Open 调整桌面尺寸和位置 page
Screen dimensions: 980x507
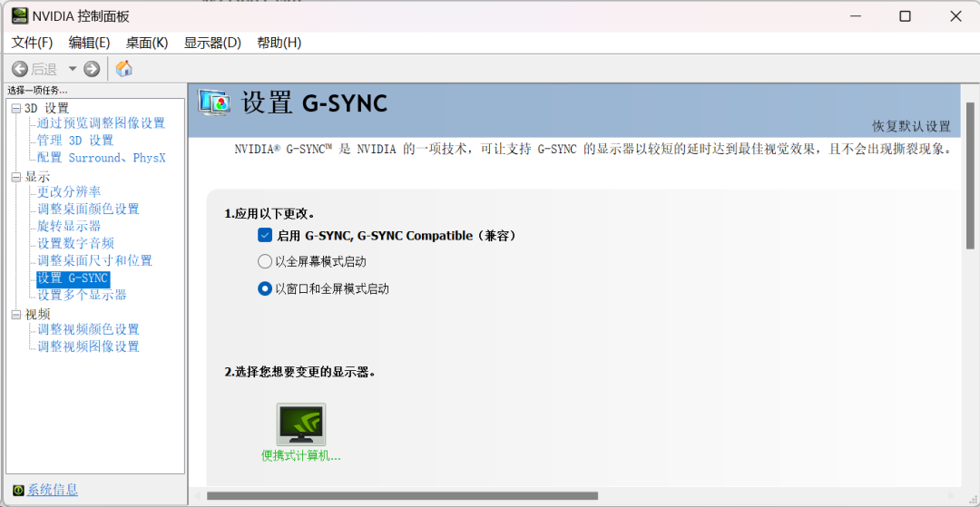coord(94,260)
